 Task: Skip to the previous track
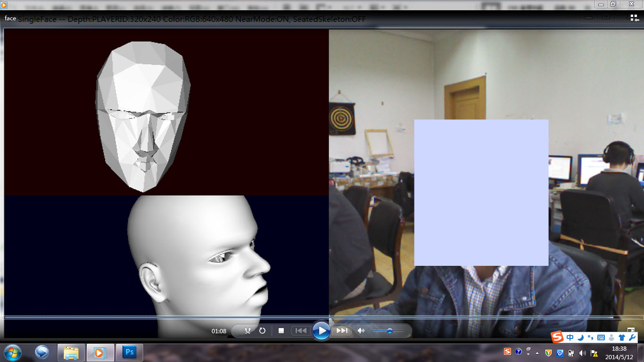pos(301,331)
